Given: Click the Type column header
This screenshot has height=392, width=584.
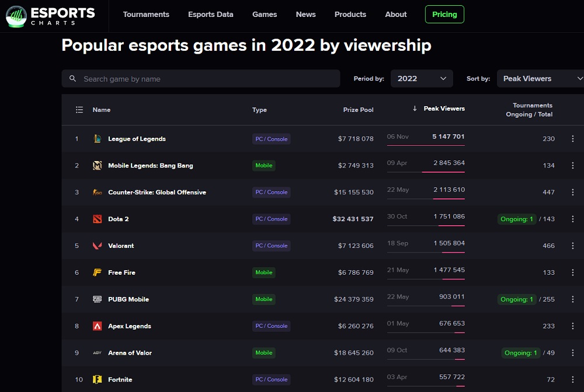Looking at the screenshot, I should [x=259, y=110].
